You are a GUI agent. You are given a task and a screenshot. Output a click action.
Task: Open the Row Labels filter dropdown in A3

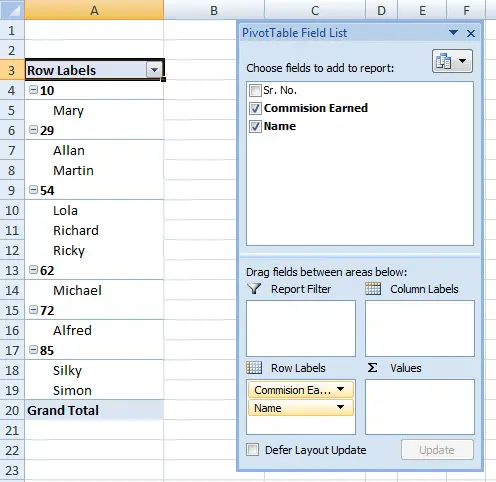point(154,70)
